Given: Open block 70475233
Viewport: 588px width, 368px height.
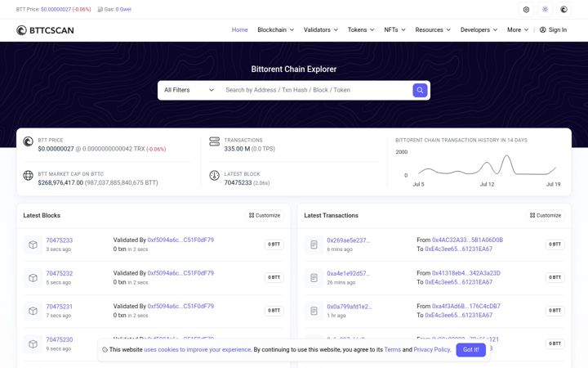Looking at the screenshot, I should [x=60, y=240].
